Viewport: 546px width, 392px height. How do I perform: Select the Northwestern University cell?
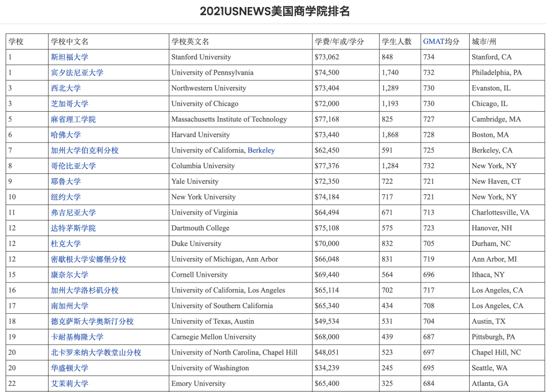240,88
